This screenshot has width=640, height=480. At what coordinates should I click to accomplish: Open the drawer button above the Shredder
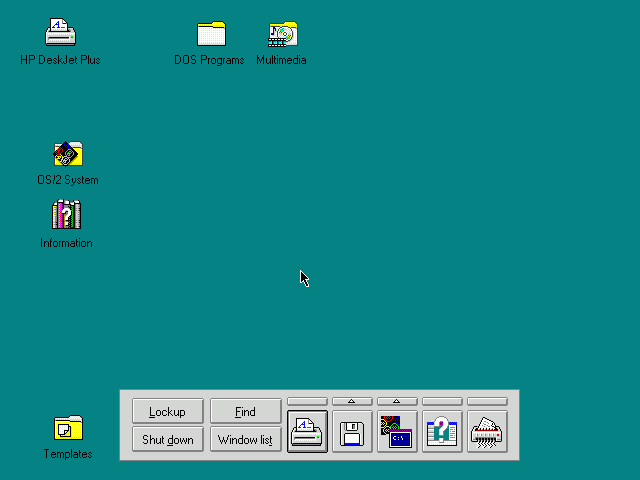click(x=487, y=402)
